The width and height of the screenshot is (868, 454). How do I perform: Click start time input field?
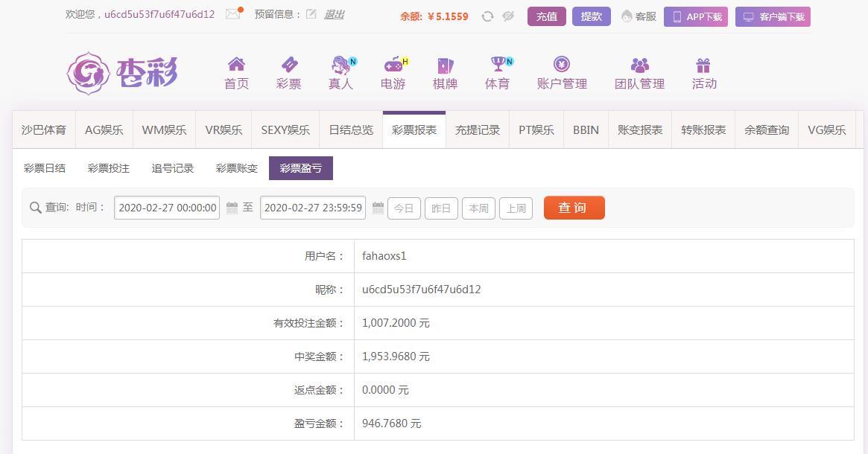tap(167, 208)
